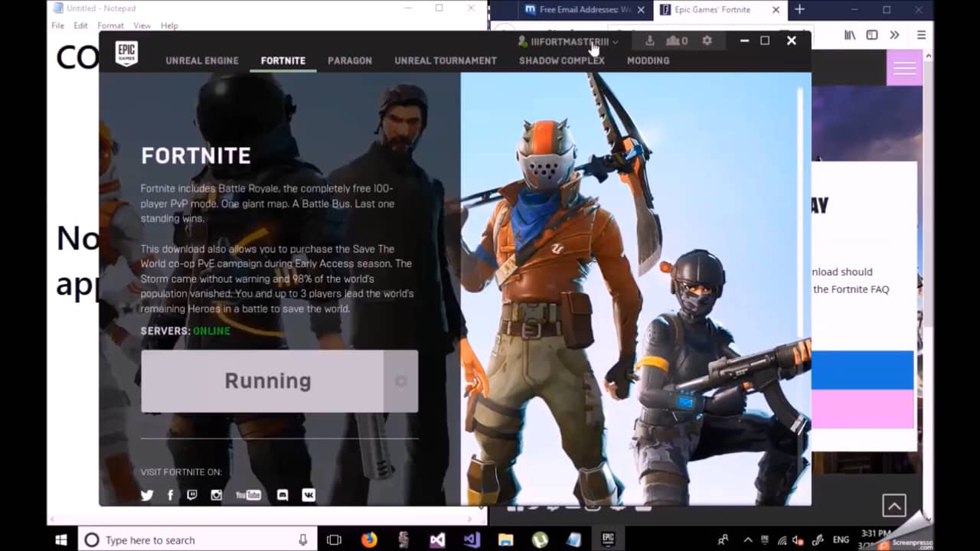Open Firefox library icon
This screenshot has height=551, width=980.
pyautogui.click(x=850, y=34)
